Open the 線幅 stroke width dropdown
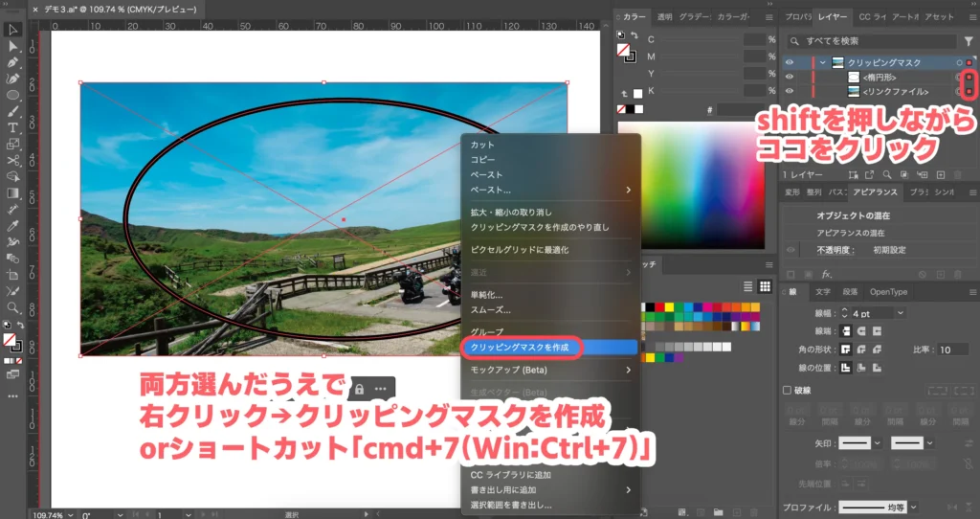 coord(901,313)
